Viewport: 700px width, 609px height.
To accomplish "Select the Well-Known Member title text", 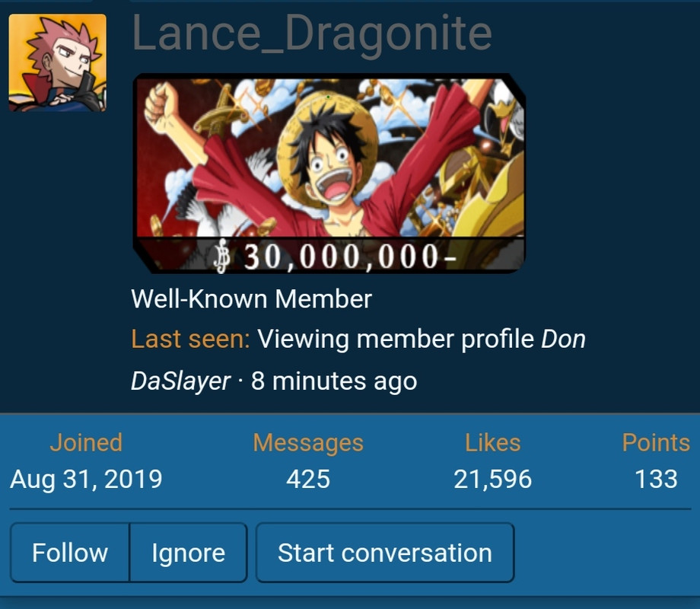I will tap(251, 298).
